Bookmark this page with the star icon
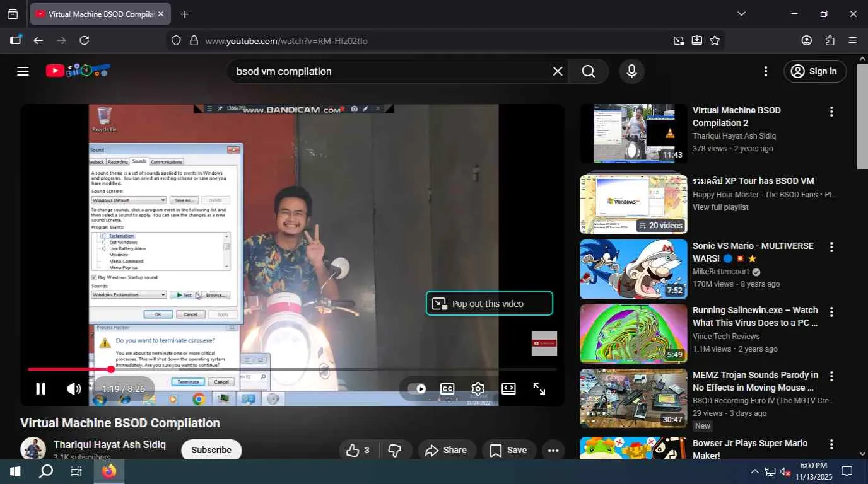This screenshot has height=484, width=868. click(715, 40)
